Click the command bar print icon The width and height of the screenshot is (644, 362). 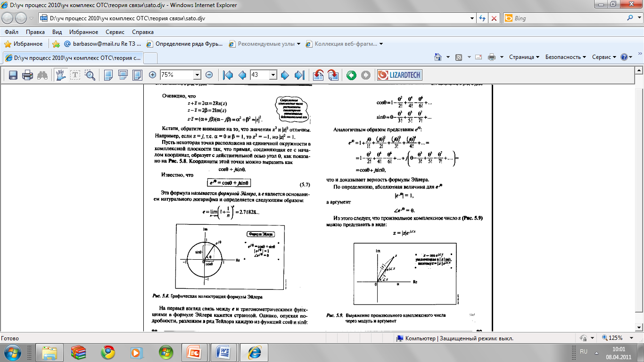[x=492, y=57]
